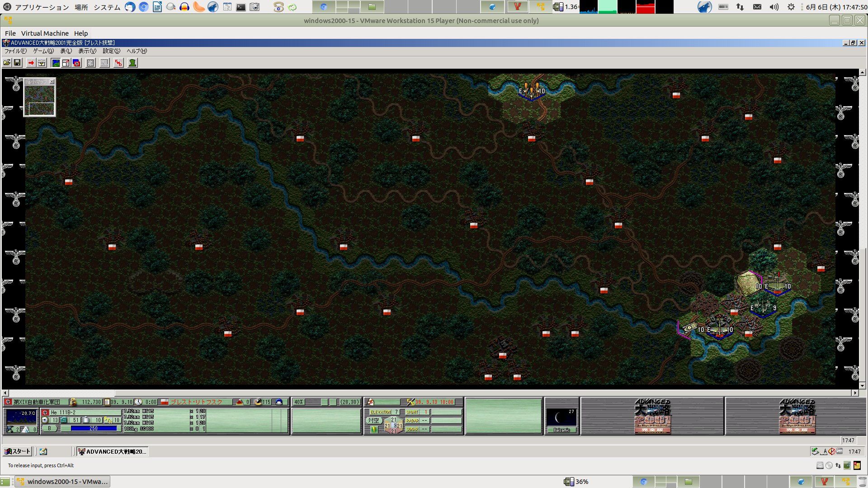Screen dimensions: 868x488
Task: Click the hexagonal direction indicator with 21s
Action: tap(393, 425)
